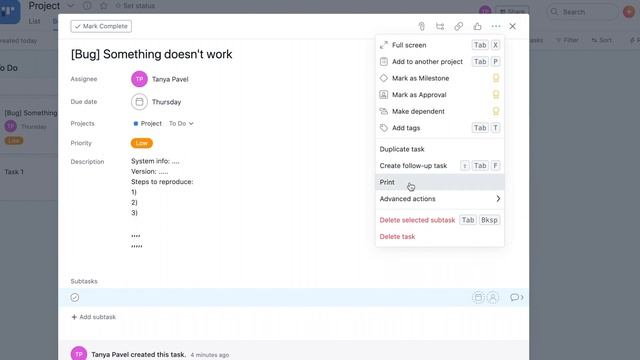Set subtask due date with calendar icon
This screenshot has height=360, width=640.
click(x=478, y=298)
